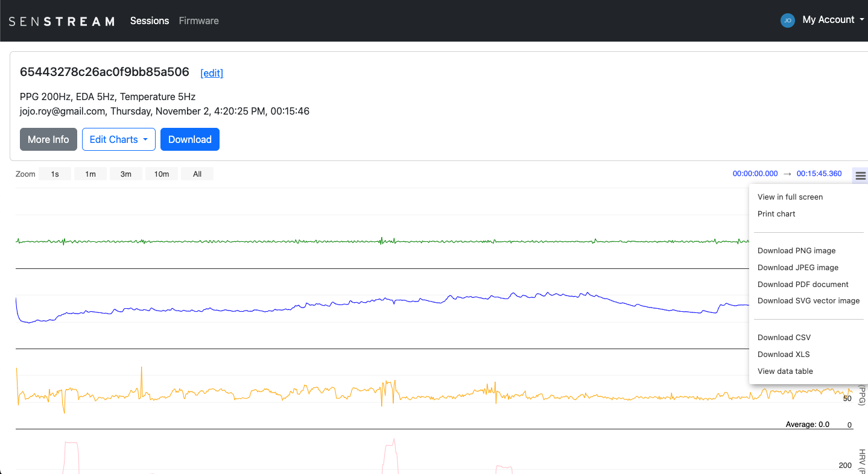This screenshot has width=868, height=474.
Task: Click the end time 00:15:45.360 field
Action: coord(819,174)
